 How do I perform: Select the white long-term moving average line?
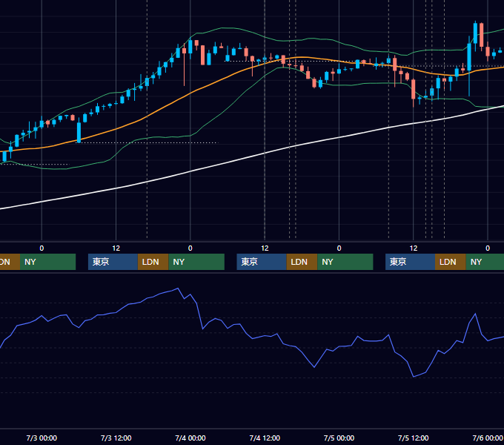coord(265,154)
